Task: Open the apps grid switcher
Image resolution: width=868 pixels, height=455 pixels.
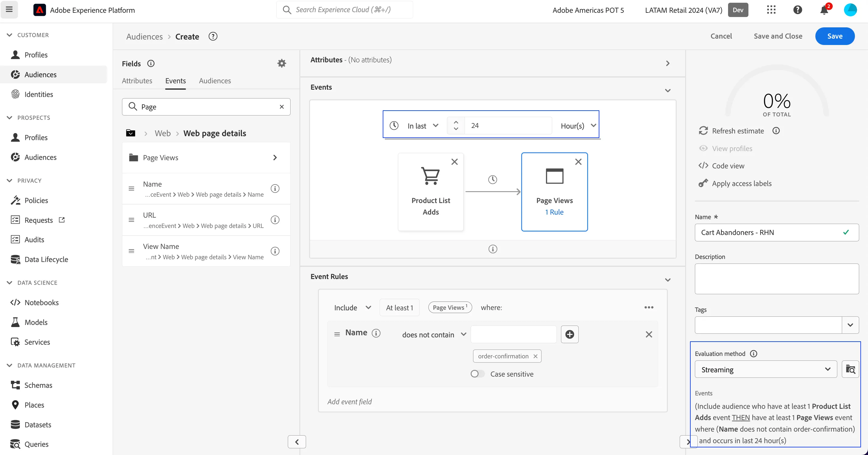Action: (x=771, y=10)
